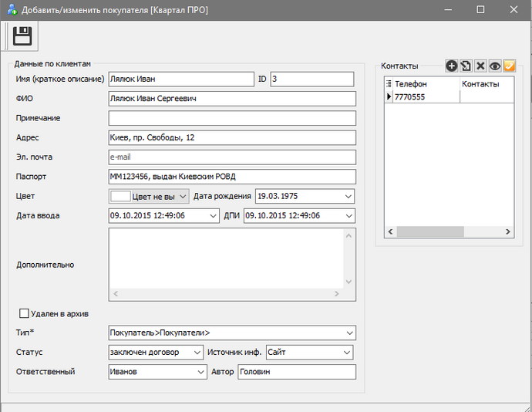532x412 pixels.
Task: Open the Цвет color picker swatch
Action: (x=120, y=196)
